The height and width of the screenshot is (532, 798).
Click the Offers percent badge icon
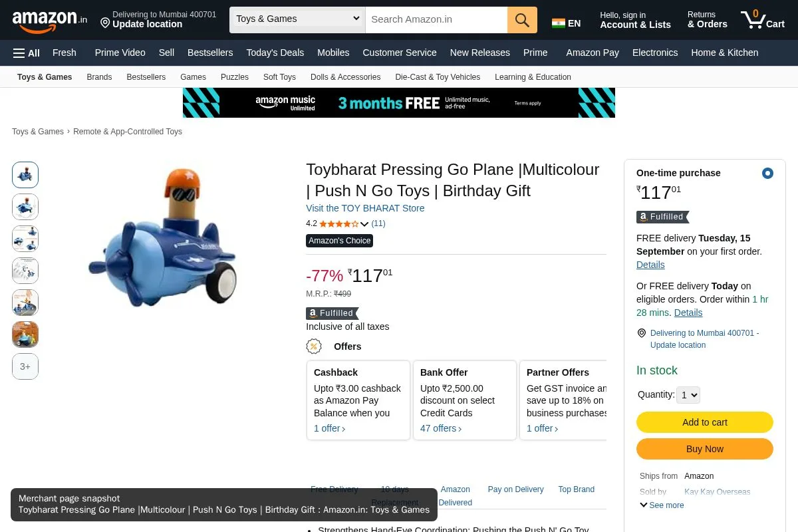click(x=314, y=346)
